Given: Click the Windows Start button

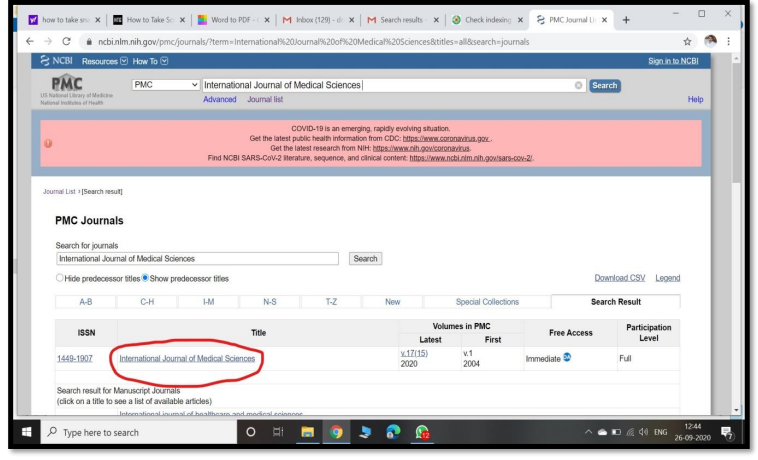Looking at the screenshot, I should click(x=19, y=432).
